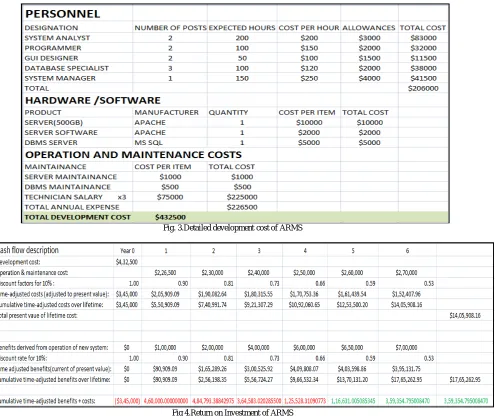Click the SERVER(500GB) product cell
Image resolution: width=495 pixels, height=416 pixels.
[53, 122]
